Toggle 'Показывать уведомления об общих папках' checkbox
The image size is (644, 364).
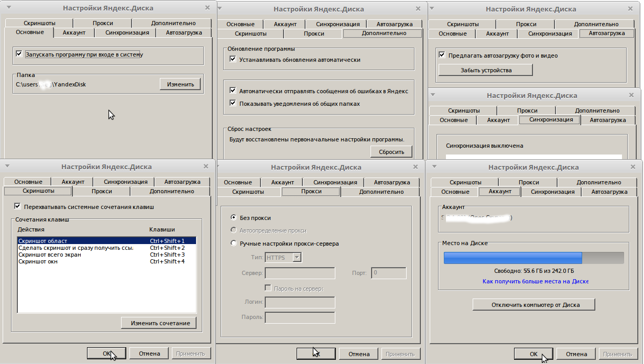pos(233,103)
